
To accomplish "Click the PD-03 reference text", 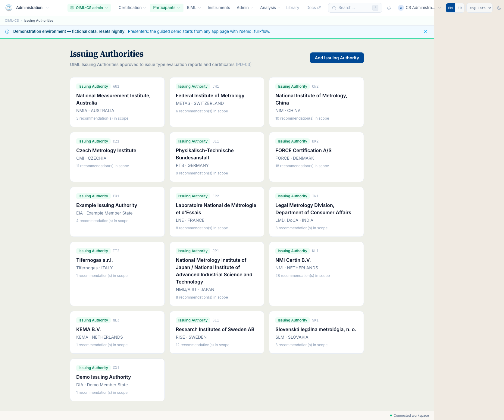I will pyautogui.click(x=244, y=64).
